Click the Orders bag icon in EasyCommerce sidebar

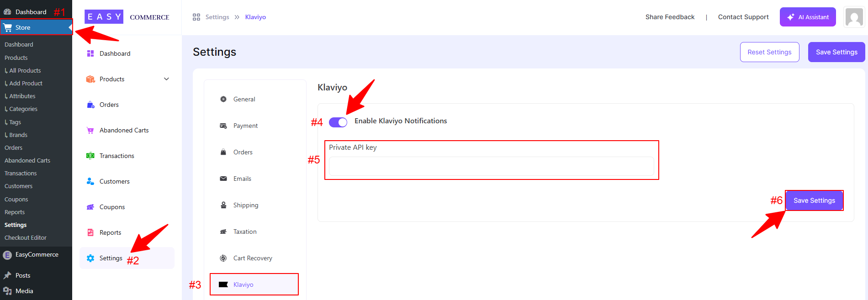(x=90, y=105)
